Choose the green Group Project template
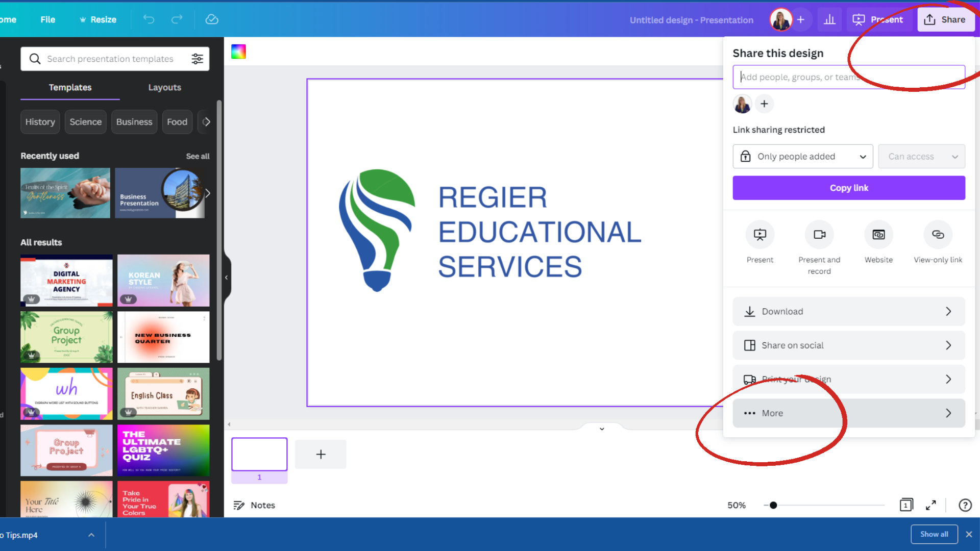The height and width of the screenshot is (551, 980). (66, 337)
